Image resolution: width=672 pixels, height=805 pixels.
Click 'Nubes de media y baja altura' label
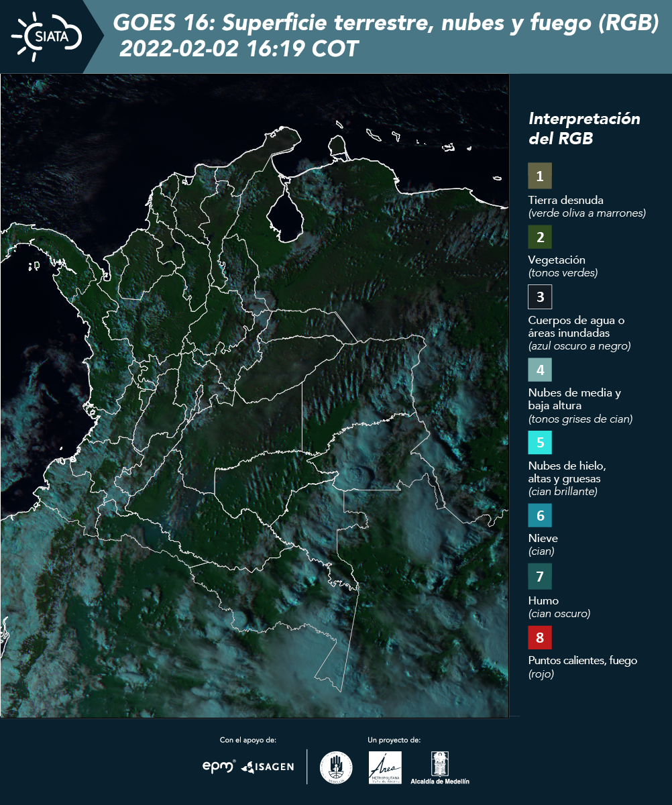575,399
